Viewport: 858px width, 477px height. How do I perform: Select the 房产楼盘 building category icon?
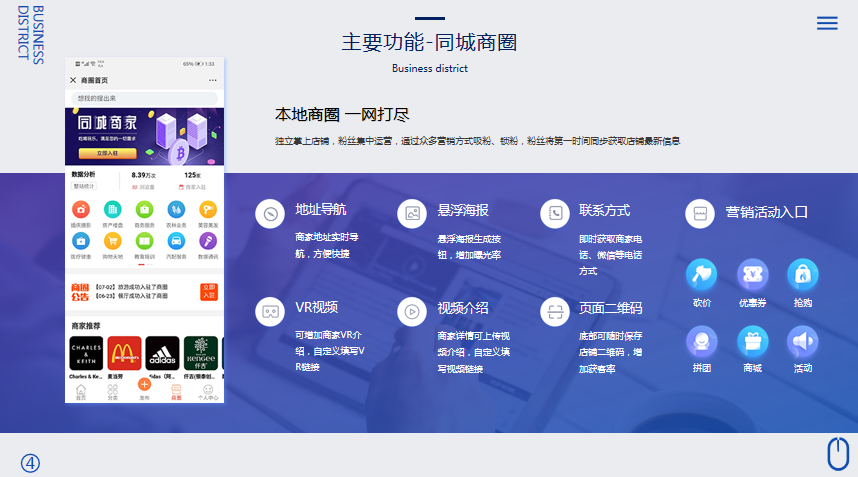click(113, 210)
